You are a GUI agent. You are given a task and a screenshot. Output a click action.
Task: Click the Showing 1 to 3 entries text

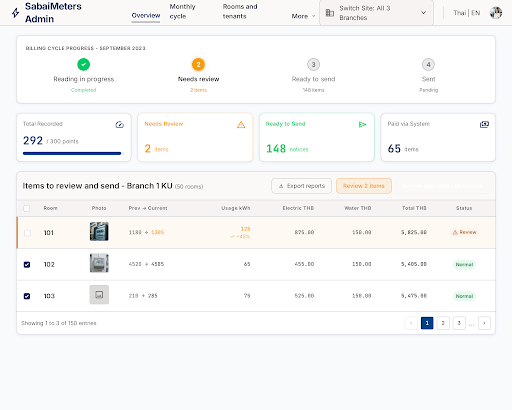pyautogui.click(x=59, y=323)
